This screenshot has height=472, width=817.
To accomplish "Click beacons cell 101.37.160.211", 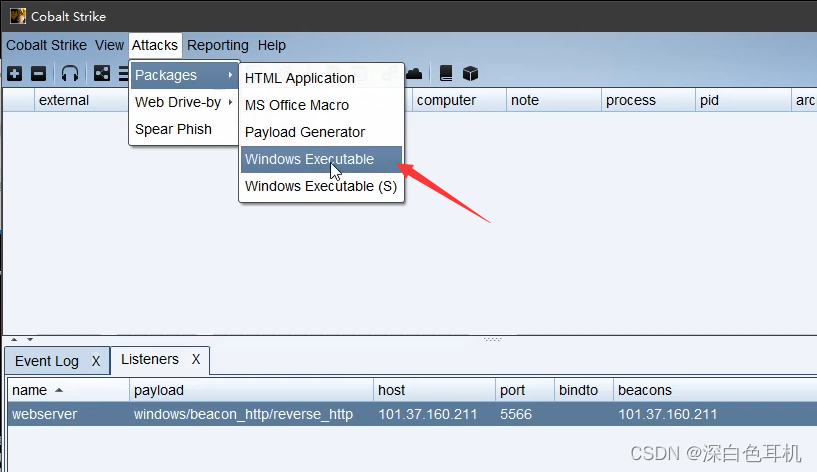I will point(667,414).
